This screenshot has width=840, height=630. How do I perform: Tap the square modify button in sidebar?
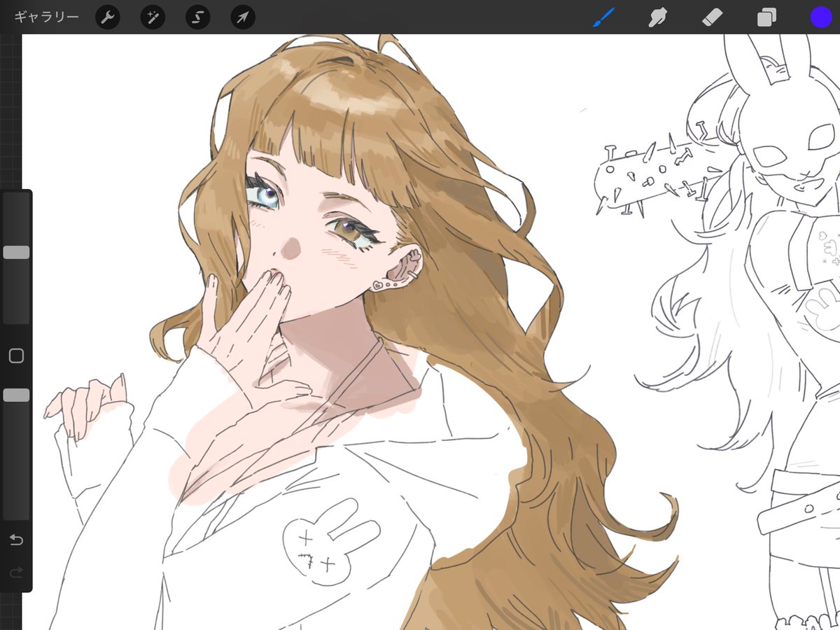click(16, 356)
